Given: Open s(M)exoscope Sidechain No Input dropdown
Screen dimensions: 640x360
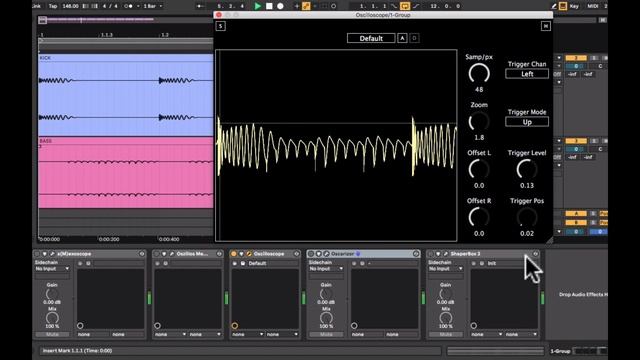Looking at the screenshot, I should [x=52, y=269].
